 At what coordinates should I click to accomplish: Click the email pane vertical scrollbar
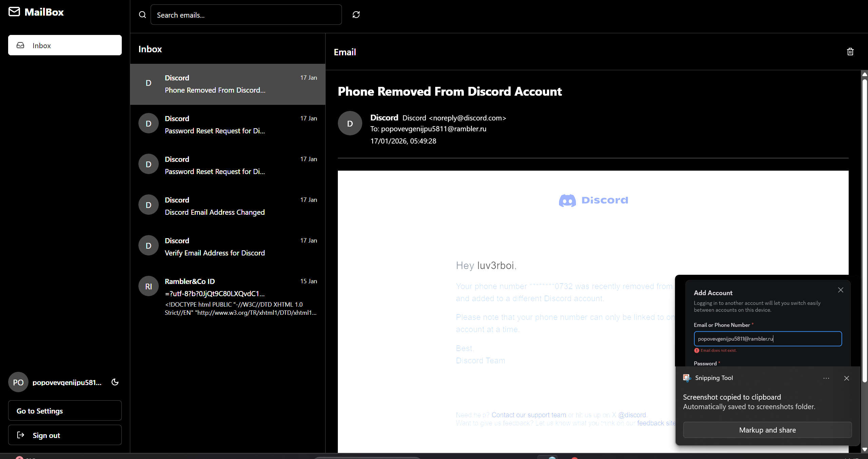pyautogui.click(x=865, y=231)
